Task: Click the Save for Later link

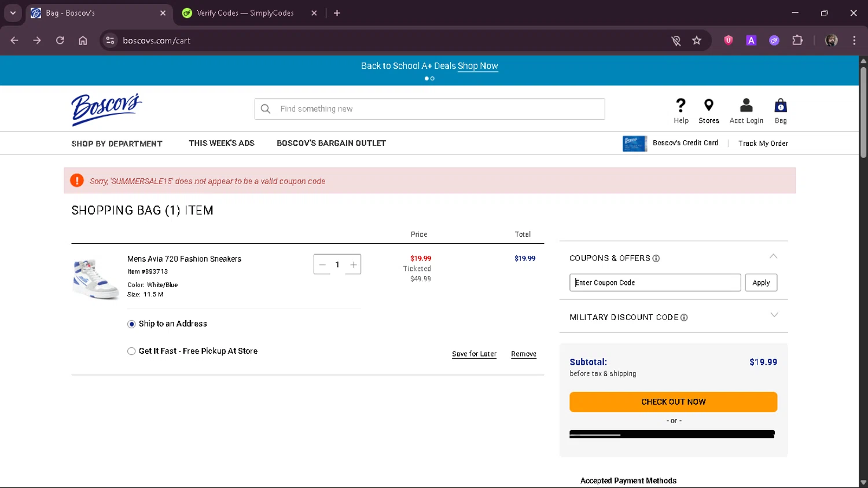Action: 474,354
